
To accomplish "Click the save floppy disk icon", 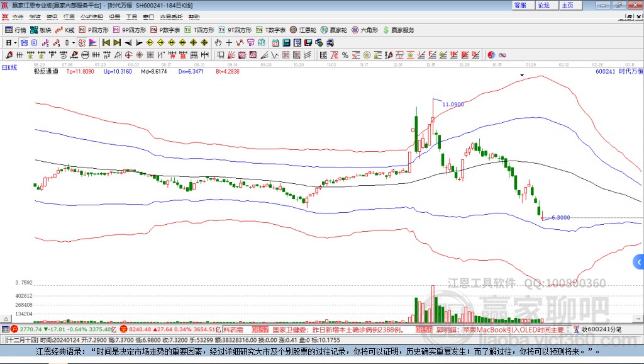I will coord(308,43).
